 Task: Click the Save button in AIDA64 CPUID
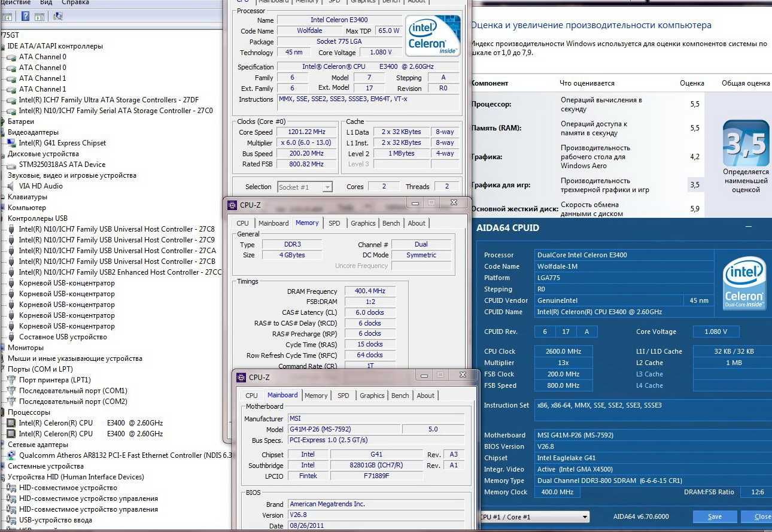(715, 516)
